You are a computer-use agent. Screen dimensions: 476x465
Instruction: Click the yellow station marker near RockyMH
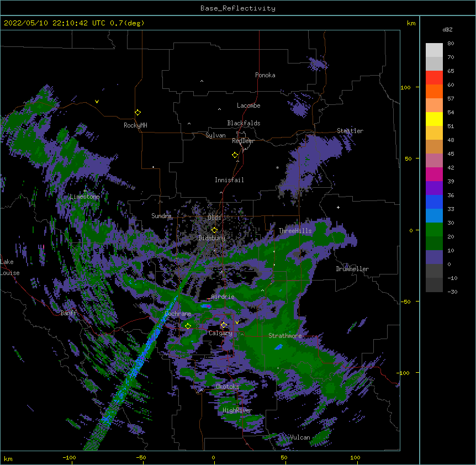[x=137, y=113]
